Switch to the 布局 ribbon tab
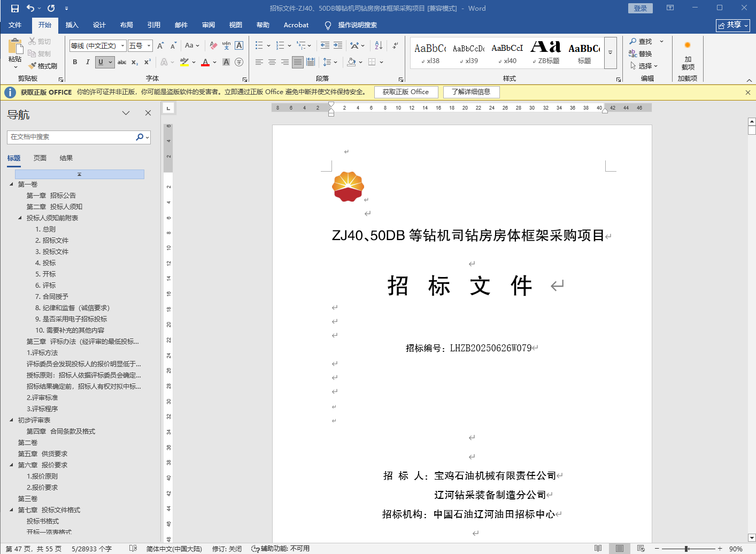 pyautogui.click(x=127, y=25)
